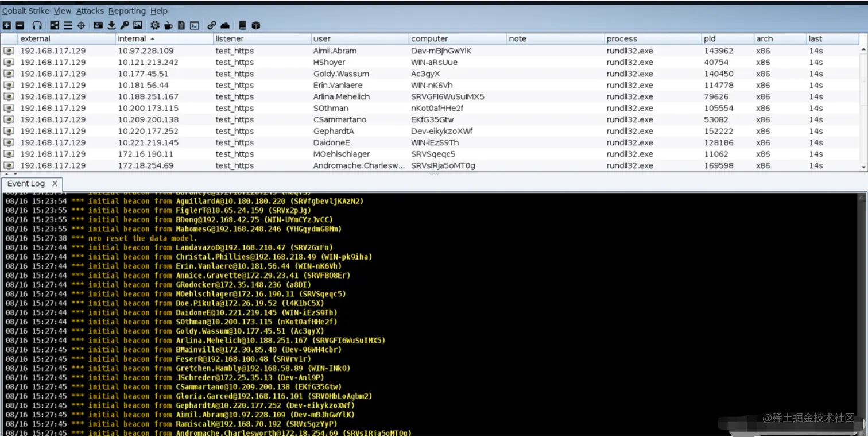Click the Disconnect from team server minus icon
Image resolution: width=868 pixels, height=437 pixels.
20,25
